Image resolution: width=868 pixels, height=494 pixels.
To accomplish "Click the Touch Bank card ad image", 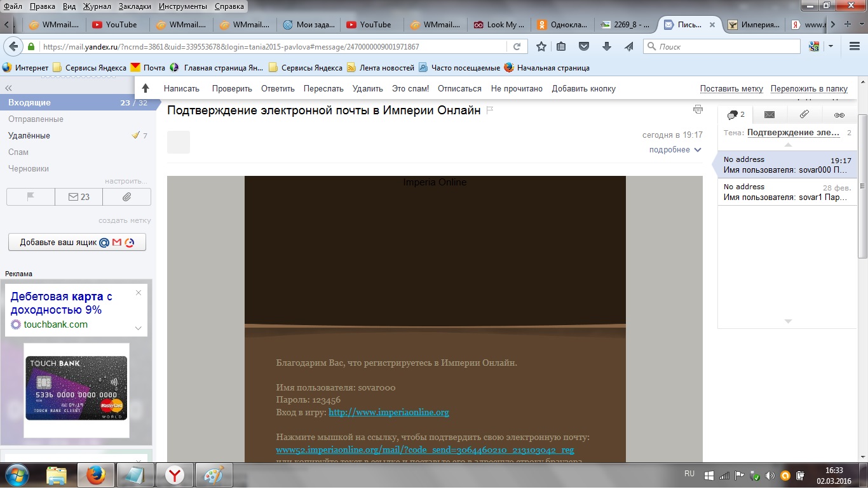I will [x=76, y=390].
